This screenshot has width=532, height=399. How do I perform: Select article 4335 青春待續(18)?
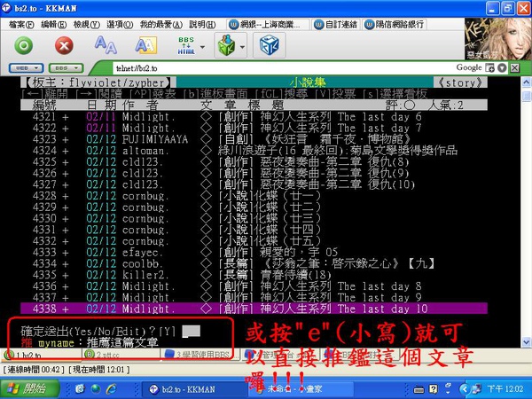click(254, 275)
